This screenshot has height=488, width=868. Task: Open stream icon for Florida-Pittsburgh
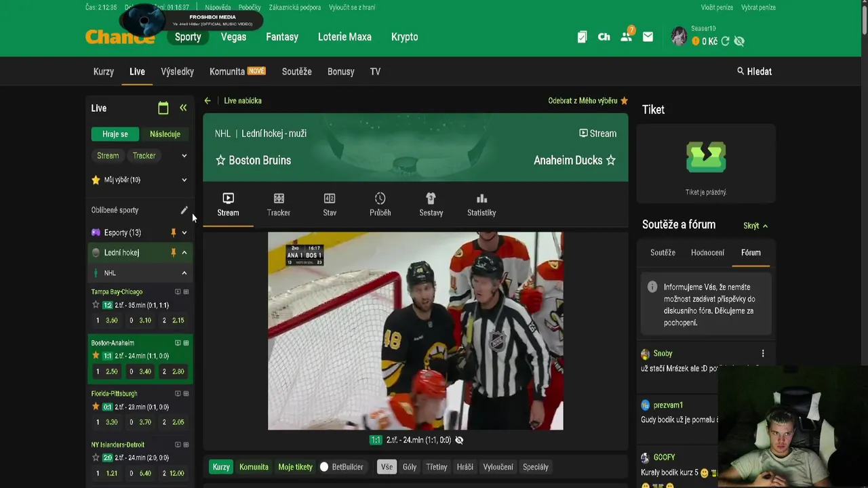178,394
